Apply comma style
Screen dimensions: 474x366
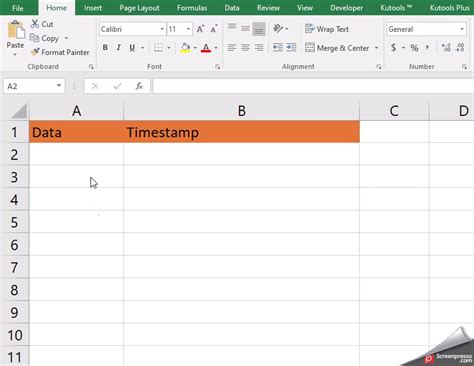coord(427,48)
